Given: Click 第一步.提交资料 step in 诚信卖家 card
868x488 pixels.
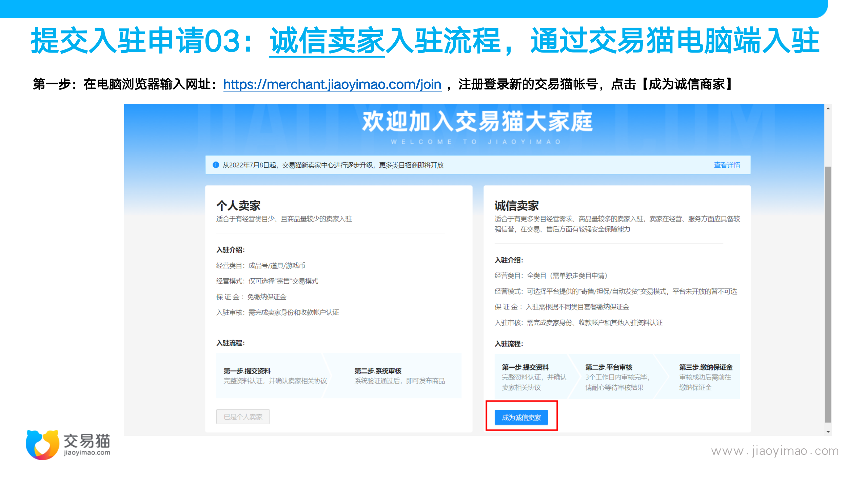Looking at the screenshot, I should pyautogui.click(x=525, y=367).
